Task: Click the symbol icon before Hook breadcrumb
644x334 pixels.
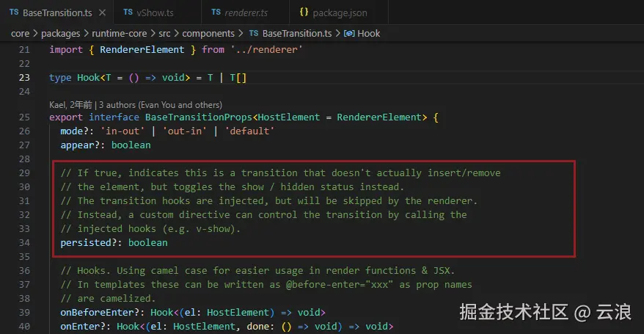Action: [x=349, y=33]
